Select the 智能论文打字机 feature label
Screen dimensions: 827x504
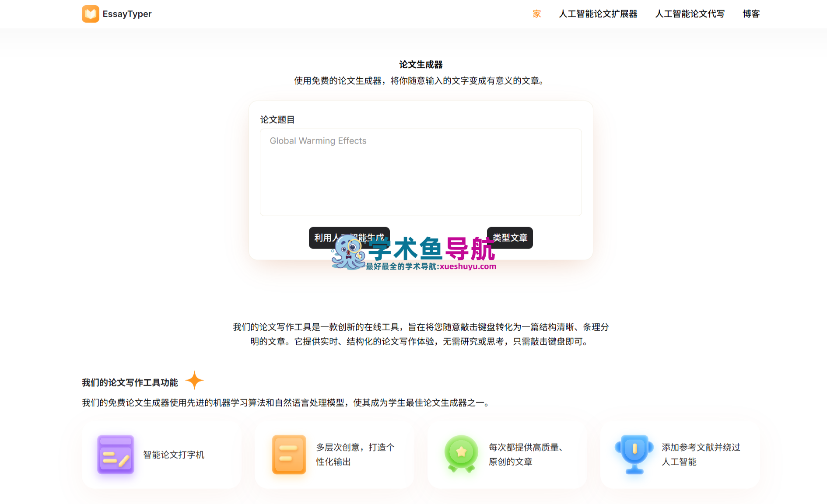(x=174, y=455)
